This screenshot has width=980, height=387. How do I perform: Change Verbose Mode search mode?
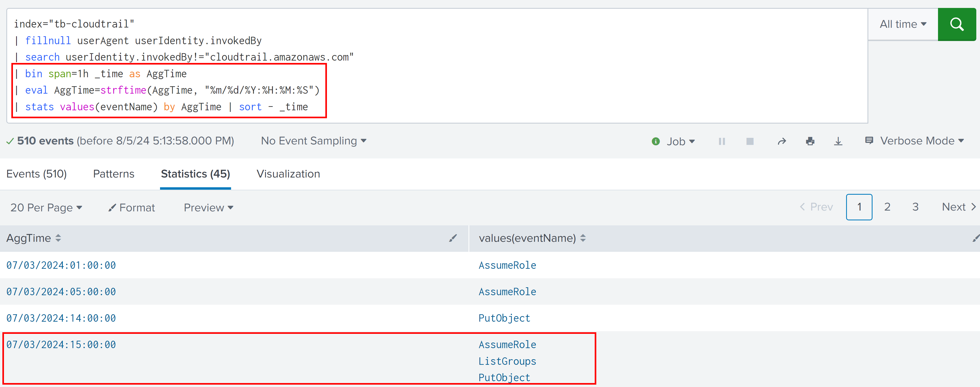917,141
